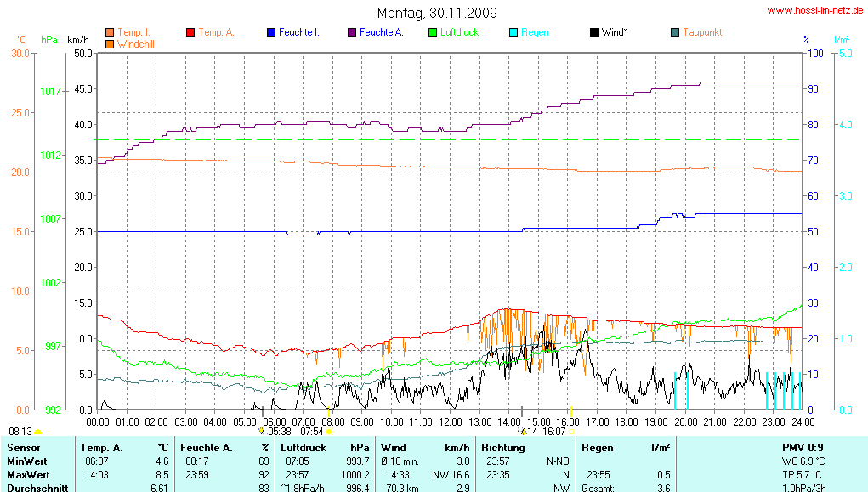Viewport: 868px width, 492px height.
Task: Select the Luftdruck column header in table
Action: click(303, 447)
